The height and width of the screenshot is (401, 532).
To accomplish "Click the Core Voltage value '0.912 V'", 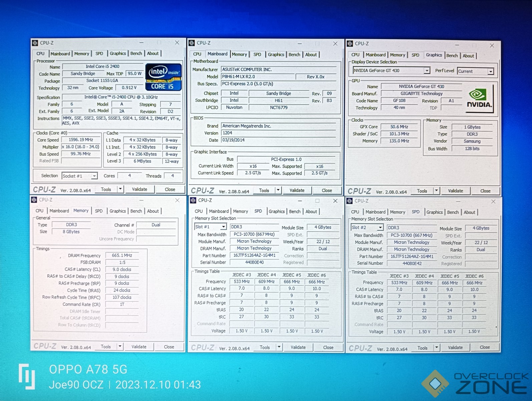I will (129, 88).
